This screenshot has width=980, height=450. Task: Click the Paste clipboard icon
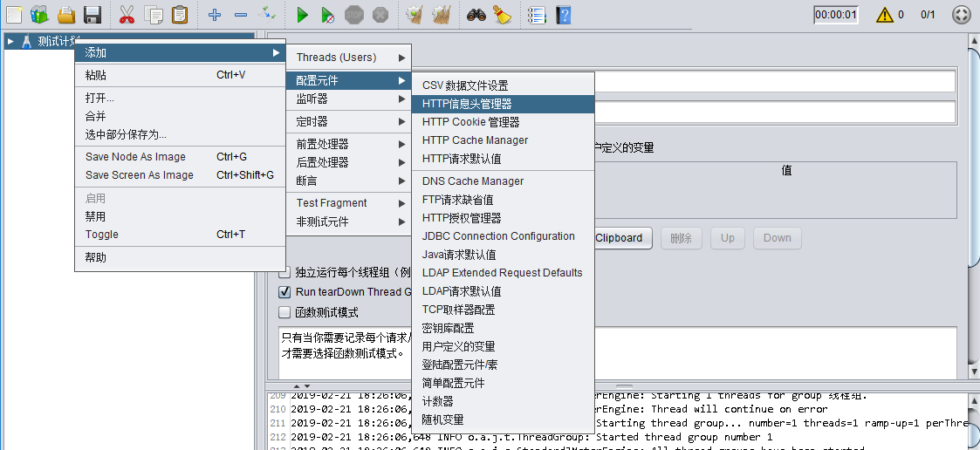click(x=180, y=14)
